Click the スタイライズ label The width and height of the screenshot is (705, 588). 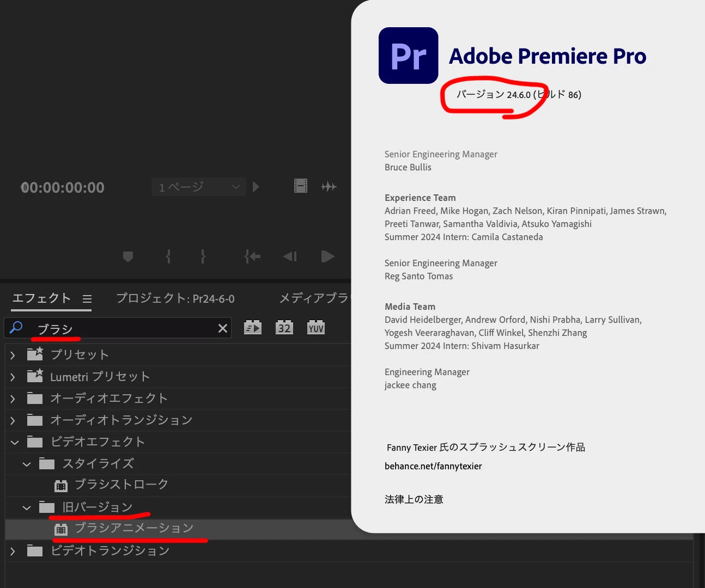[x=98, y=463]
